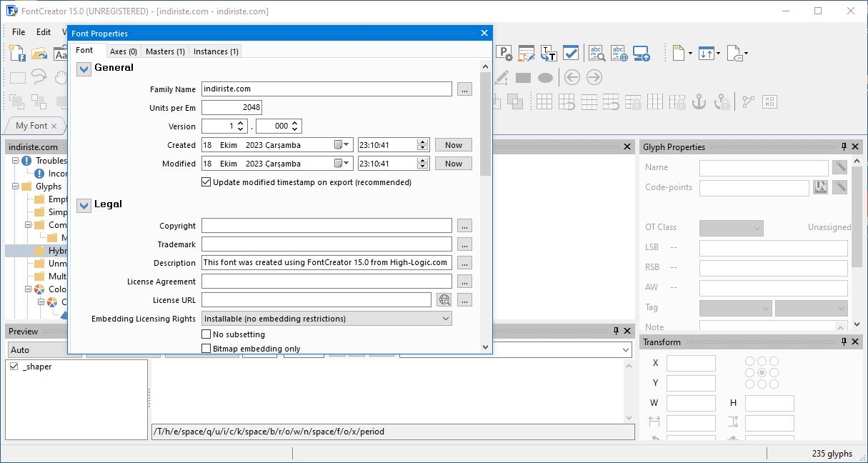Increase the Created time stepper

pos(423,142)
